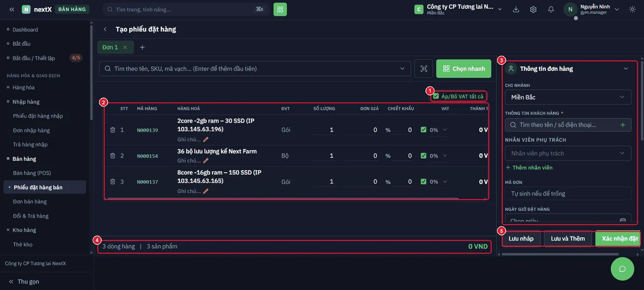Collapse Thông tin đơn hàng panel chevron
This screenshot has height=290, width=644.
click(626, 69)
